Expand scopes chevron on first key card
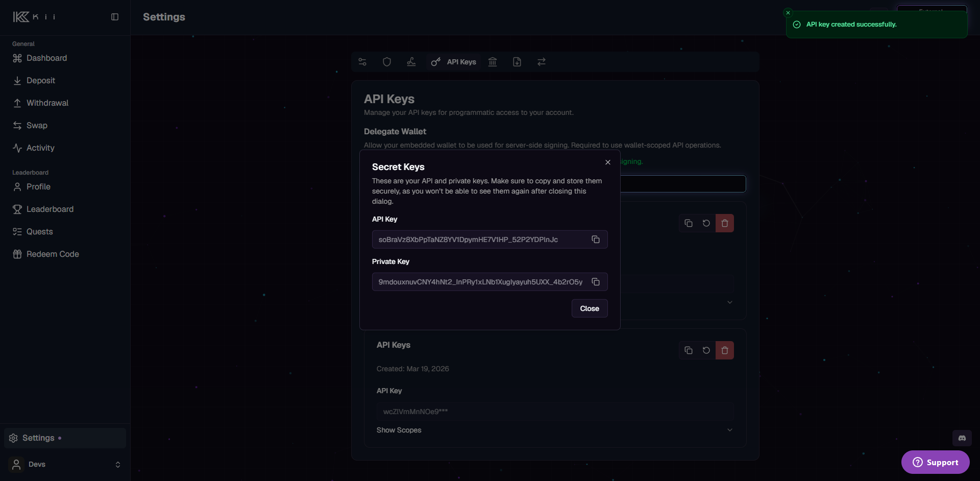980x481 pixels. coord(730,302)
